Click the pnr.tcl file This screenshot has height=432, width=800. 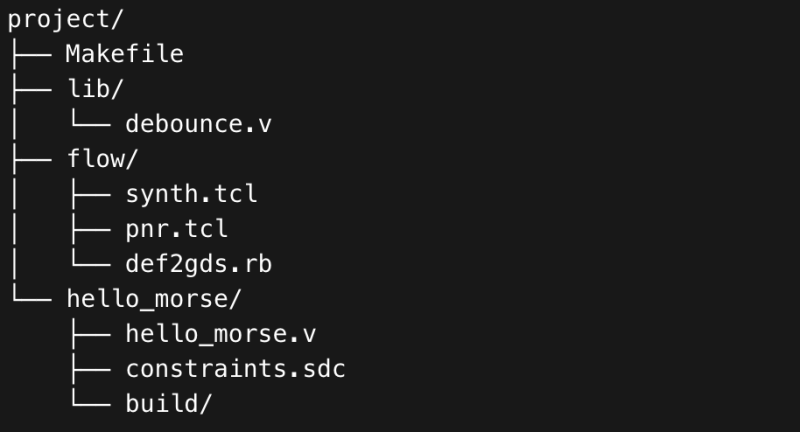[x=176, y=229]
